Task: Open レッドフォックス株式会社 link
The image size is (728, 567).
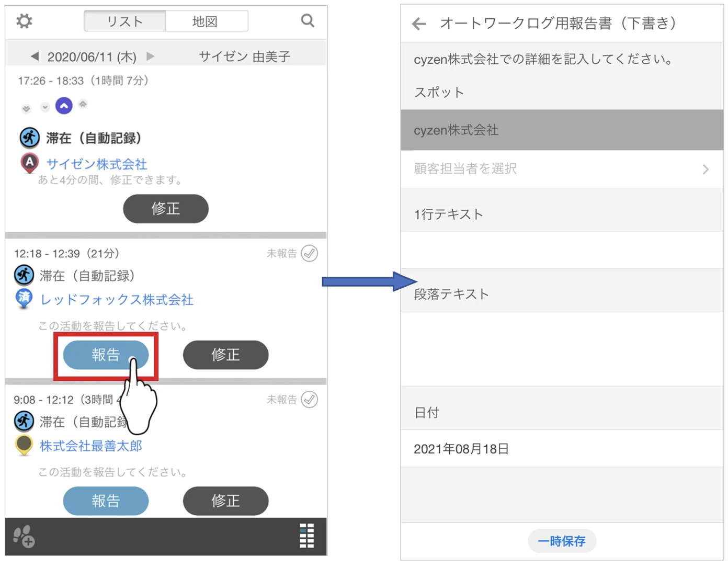Action: click(x=117, y=299)
